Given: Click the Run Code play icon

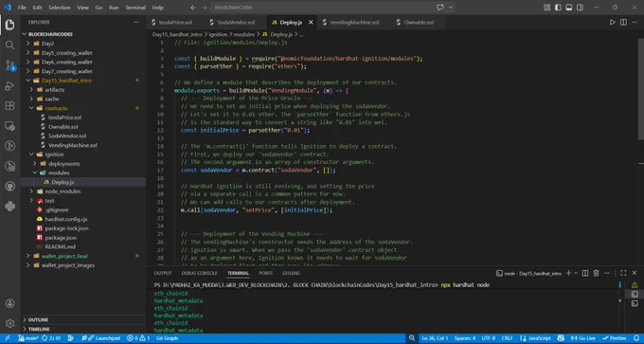Looking at the screenshot, I should [613, 22].
